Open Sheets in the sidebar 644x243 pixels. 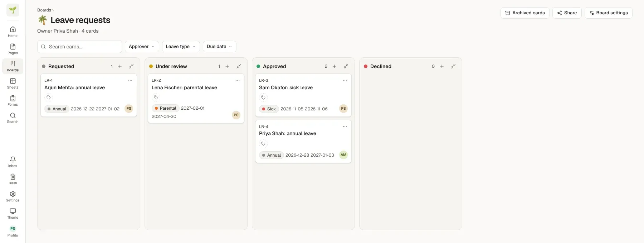13,84
